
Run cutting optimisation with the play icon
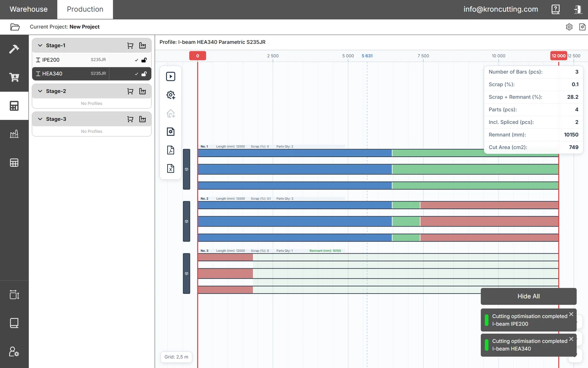(171, 77)
